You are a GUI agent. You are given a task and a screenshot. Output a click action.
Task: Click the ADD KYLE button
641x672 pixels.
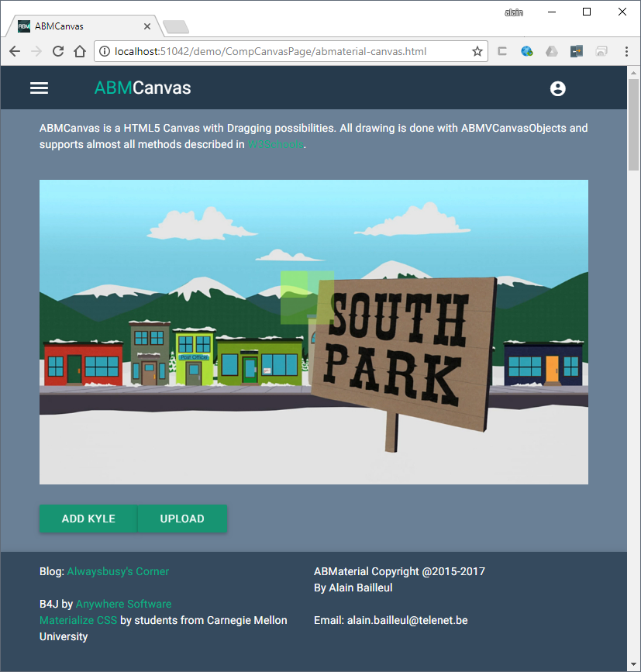click(88, 519)
